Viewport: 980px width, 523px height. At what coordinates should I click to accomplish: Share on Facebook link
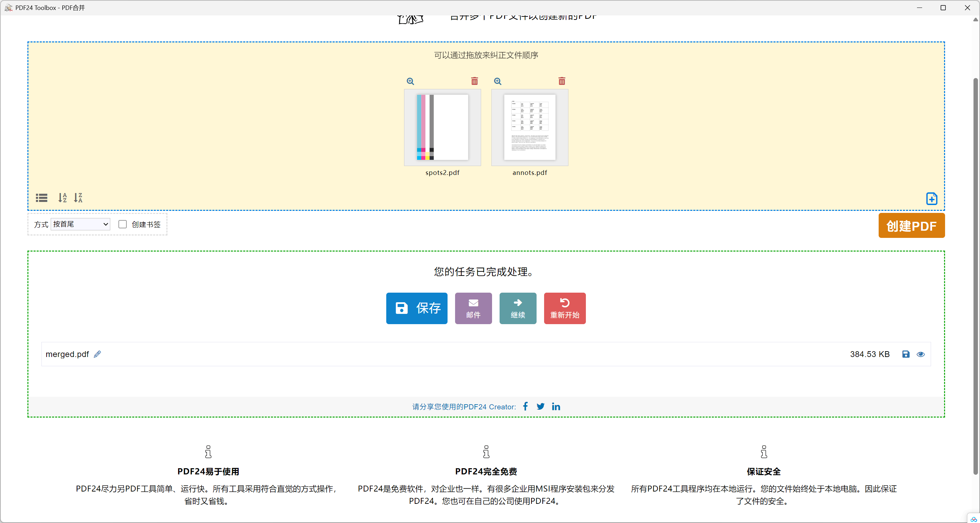click(x=525, y=406)
